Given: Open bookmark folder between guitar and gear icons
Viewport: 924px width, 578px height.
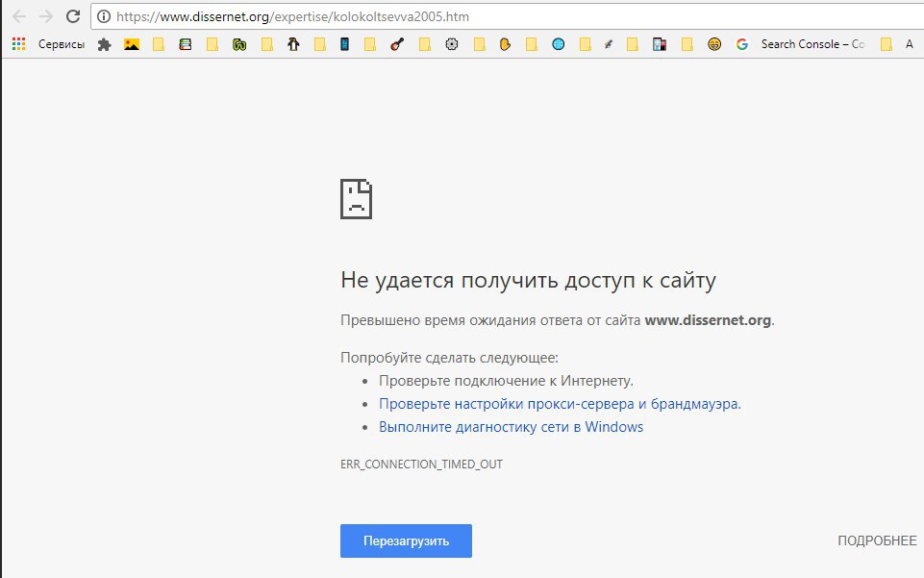Looking at the screenshot, I should (x=424, y=44).
